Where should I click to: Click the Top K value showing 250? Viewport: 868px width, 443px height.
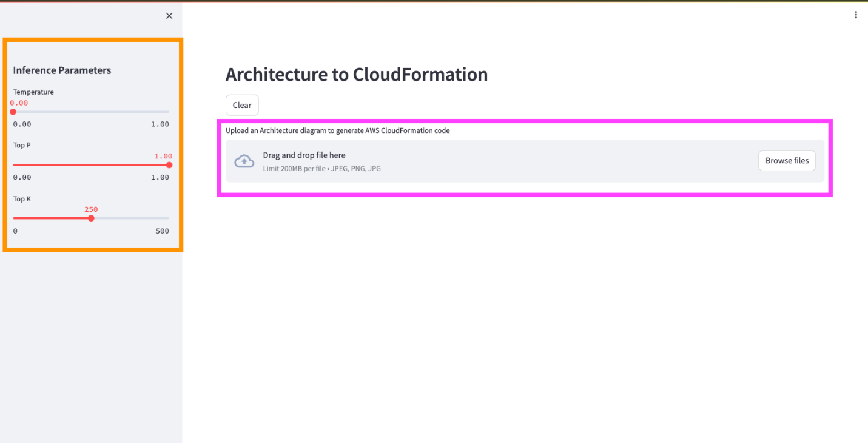pyautogui.click(x=91, y=209)
